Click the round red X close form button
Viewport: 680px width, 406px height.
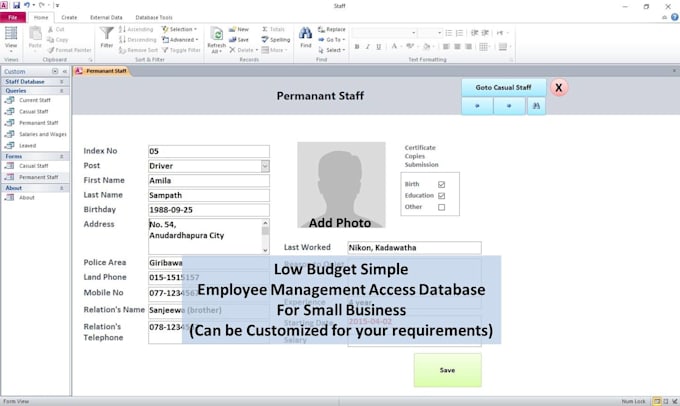(x=559, y=88)
